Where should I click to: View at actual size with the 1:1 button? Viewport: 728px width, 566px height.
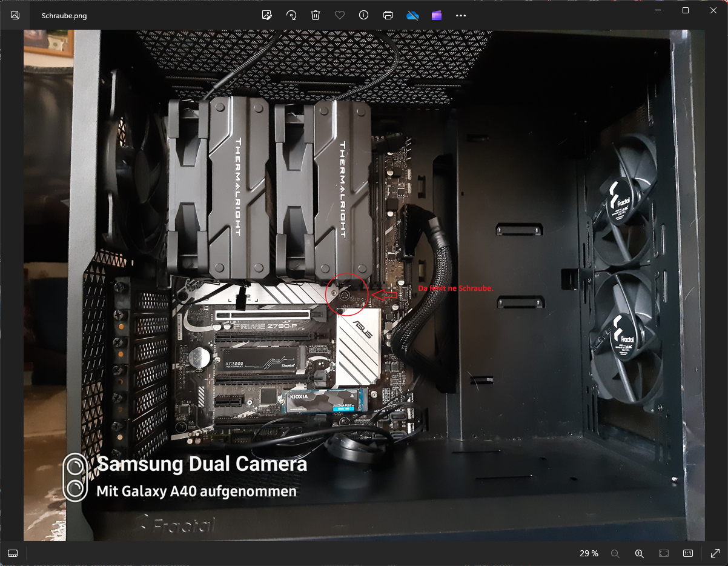(x=688, y=553)
